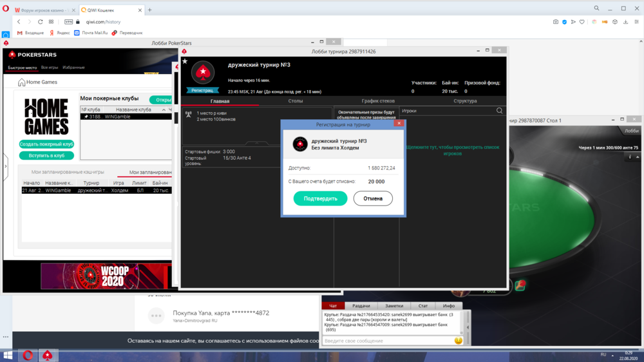Click the player search magnifier icon
644x362 pixels.
(x=499, y=111)
